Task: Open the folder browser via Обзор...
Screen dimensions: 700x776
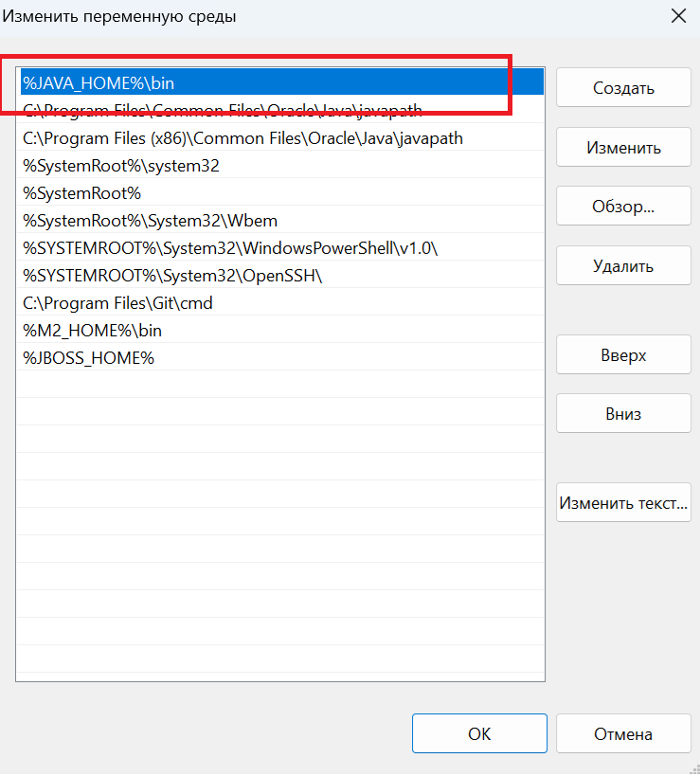Action: point(623,206)
